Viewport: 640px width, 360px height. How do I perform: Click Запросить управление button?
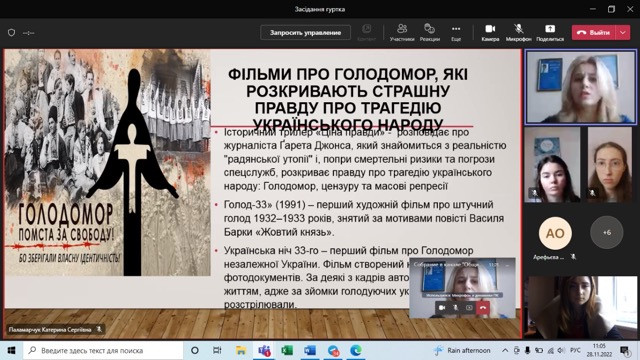(305, 33)
